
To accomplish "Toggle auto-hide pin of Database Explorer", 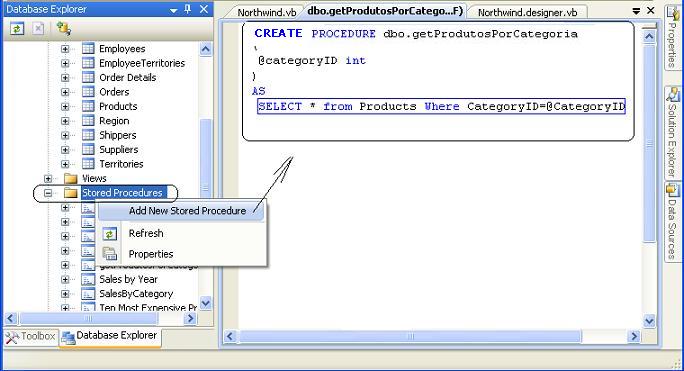I will (x=188, y=9).
